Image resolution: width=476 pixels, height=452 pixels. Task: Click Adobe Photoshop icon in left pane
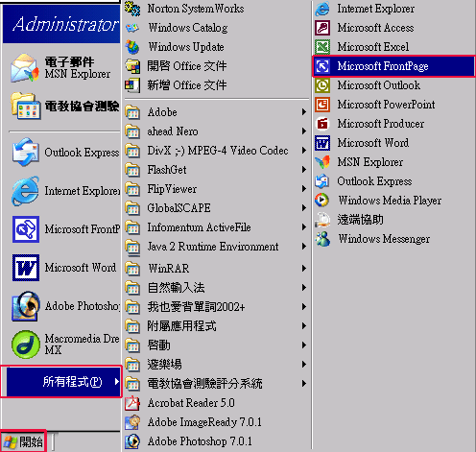26,306
